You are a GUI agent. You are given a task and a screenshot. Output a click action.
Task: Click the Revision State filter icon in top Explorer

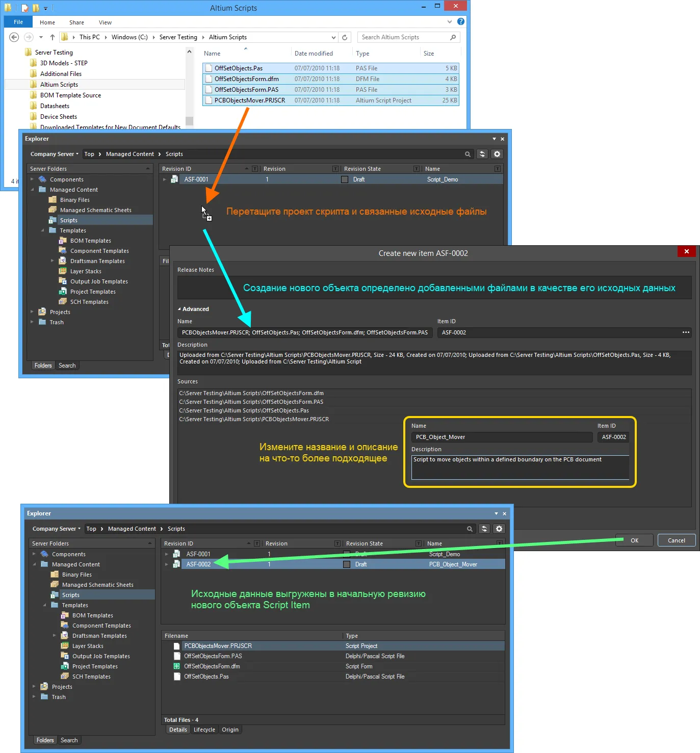[417, 169]
